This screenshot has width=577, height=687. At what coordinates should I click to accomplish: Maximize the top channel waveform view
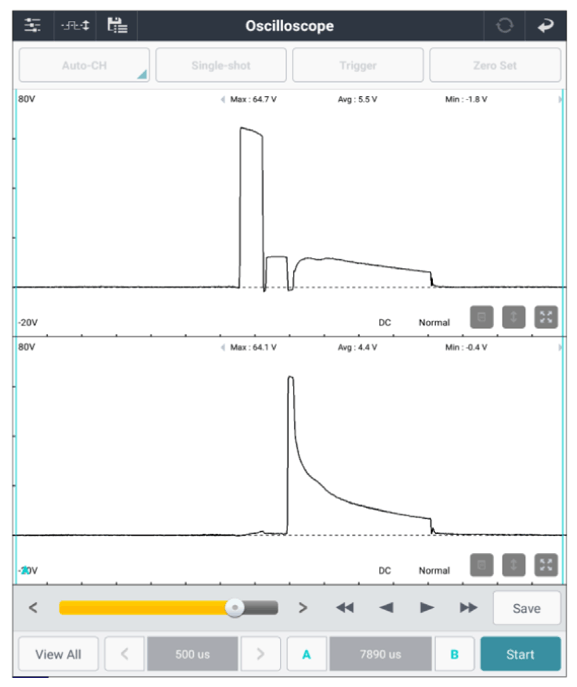tap(546, 317)
